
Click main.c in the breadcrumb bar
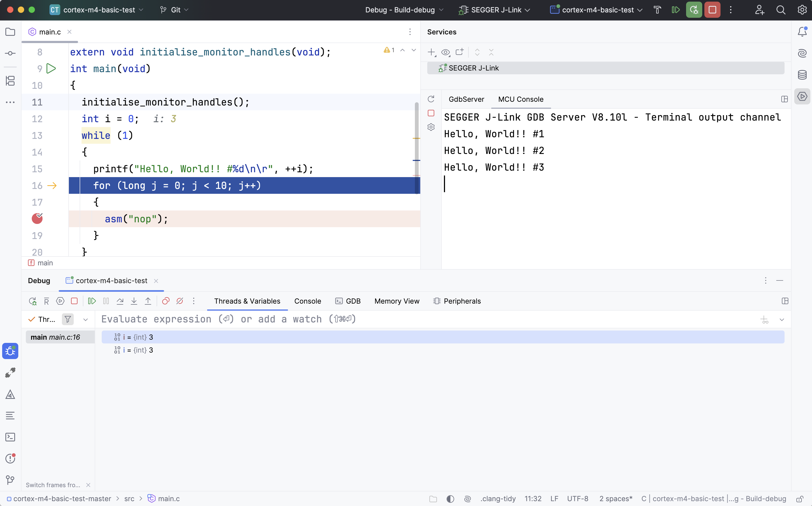pos(168,499)
